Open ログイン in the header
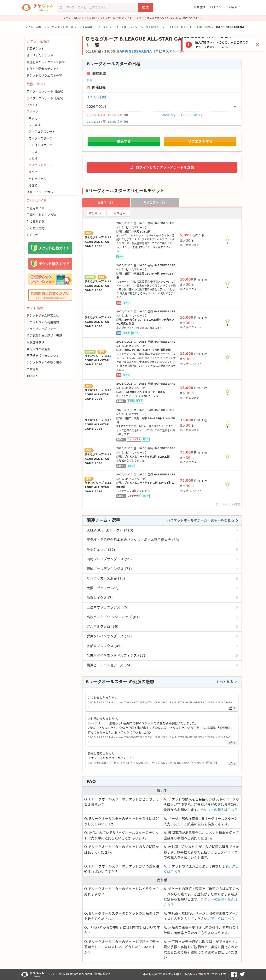This screenshot has height=980, width=266. [x=215, y=7]
